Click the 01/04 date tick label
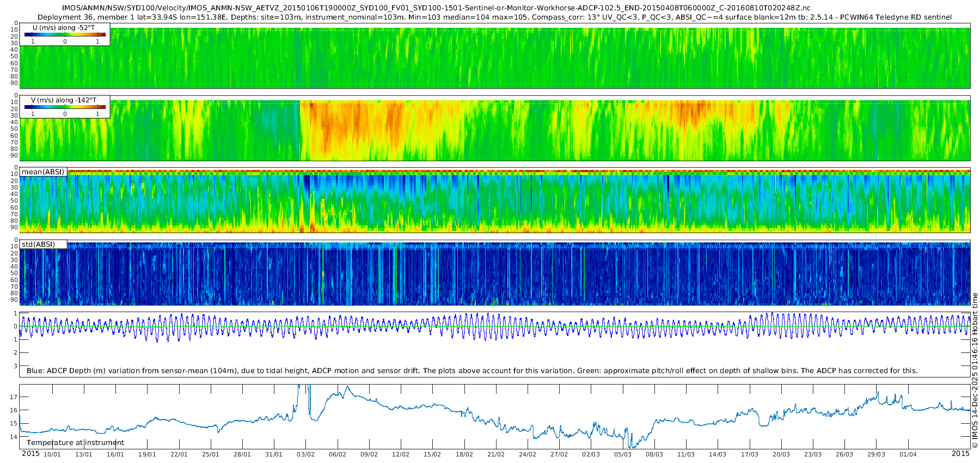 pos(908,454)
